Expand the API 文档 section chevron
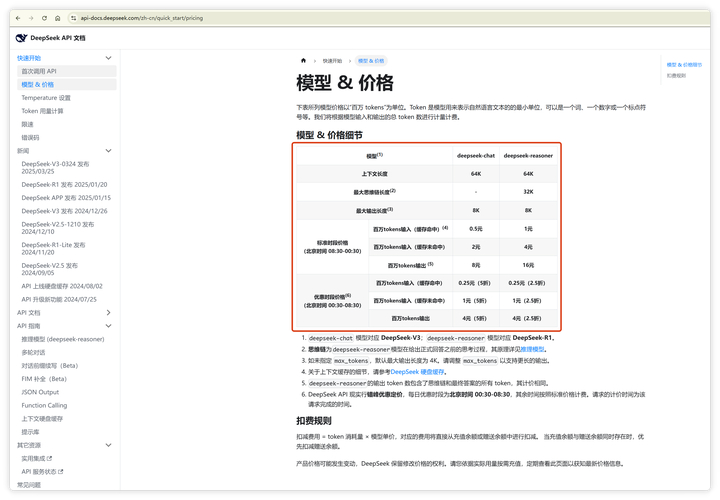The height and width of the screenshot is (500, 720). click(x=108, y=313)
